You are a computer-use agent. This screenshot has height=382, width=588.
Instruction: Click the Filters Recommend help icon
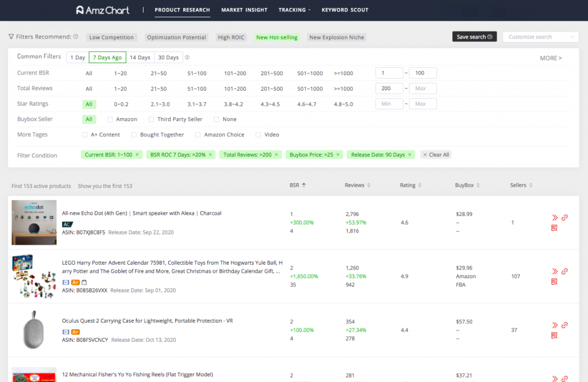(x=76, y=37)
